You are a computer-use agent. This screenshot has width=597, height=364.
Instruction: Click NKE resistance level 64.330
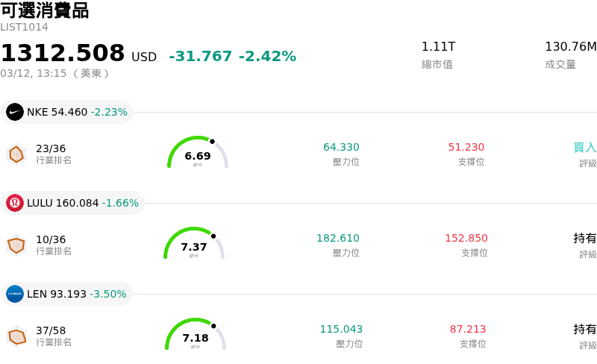(341, 148)
